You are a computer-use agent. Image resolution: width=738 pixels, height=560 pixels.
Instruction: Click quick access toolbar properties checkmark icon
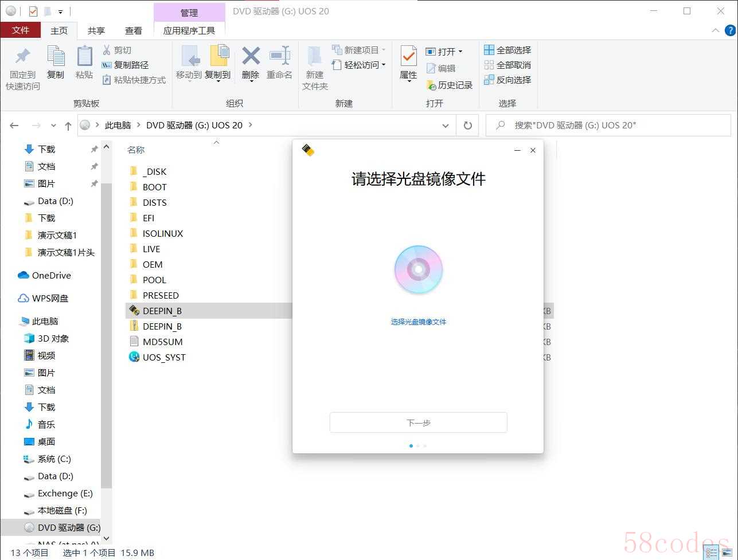pyautogui.click(x=33, y=11)
